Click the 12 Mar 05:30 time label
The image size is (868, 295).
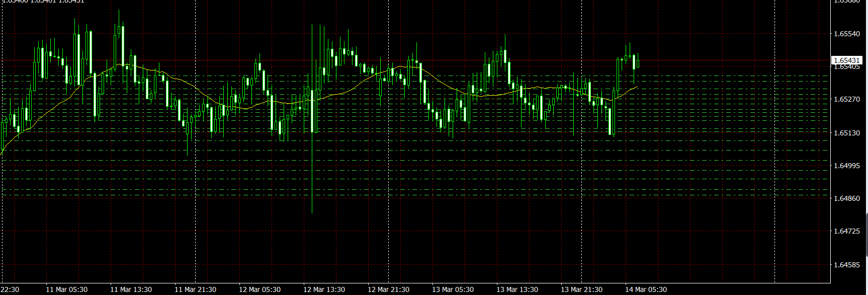(x=260, y=289)
